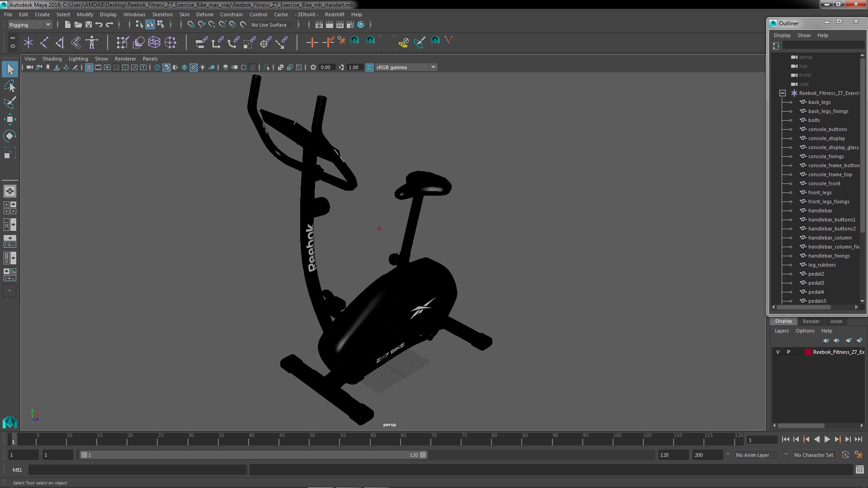The image size is (868, 488).
Task: Play animation backwards
Action: tap(816, 439)
